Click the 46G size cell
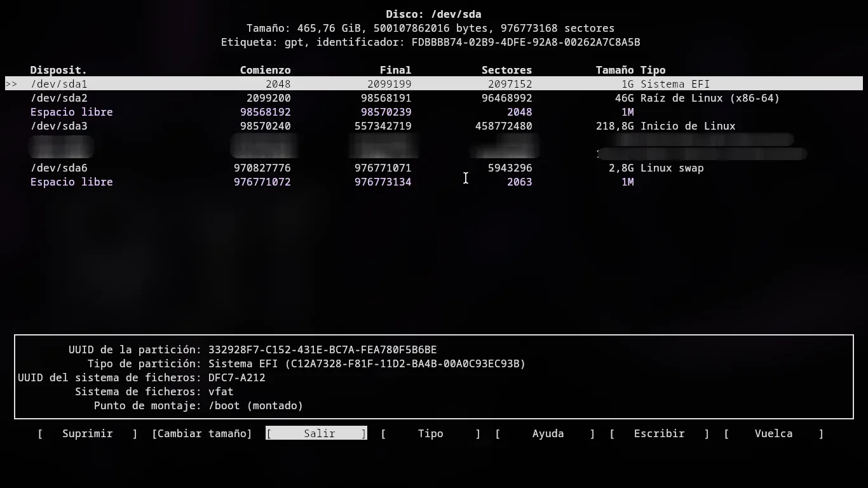 624,98
